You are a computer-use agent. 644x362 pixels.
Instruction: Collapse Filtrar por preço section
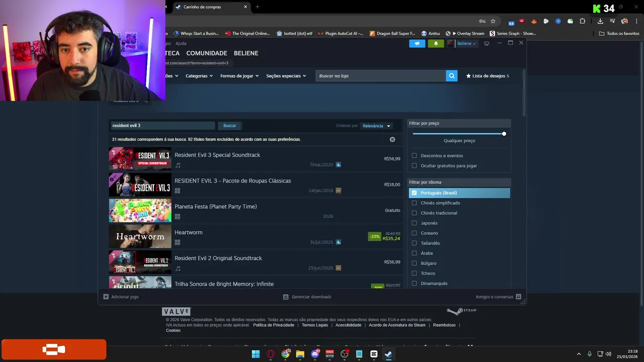(x=459, y=123)
